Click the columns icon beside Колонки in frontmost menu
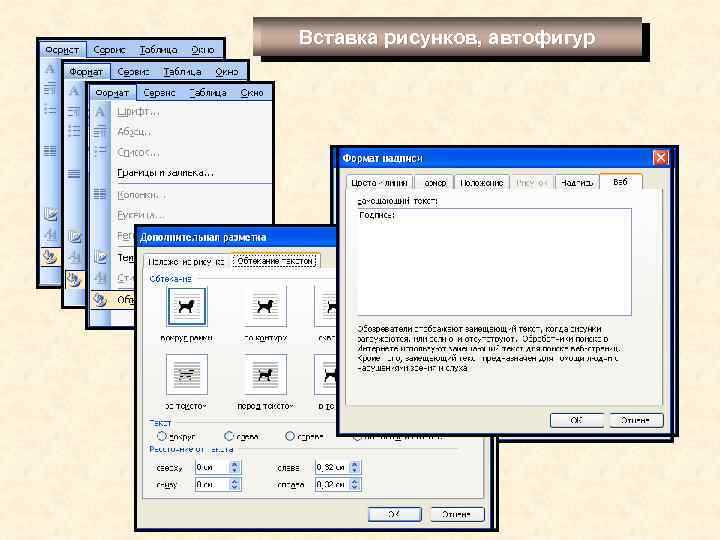720x540 pixels. (100, 194)
